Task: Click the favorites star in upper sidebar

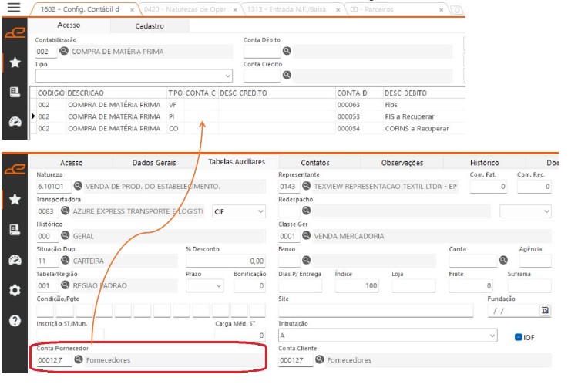Action: 15,62
